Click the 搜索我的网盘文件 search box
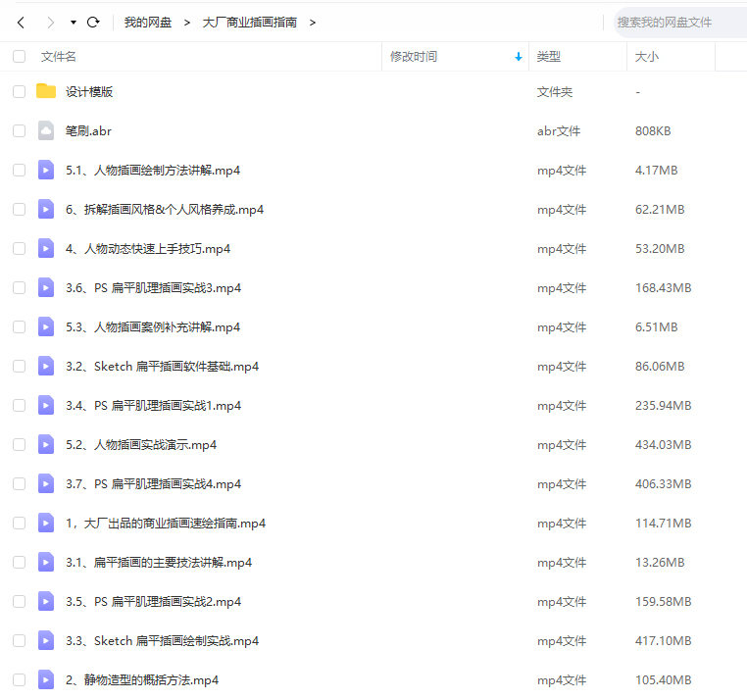 676,22
